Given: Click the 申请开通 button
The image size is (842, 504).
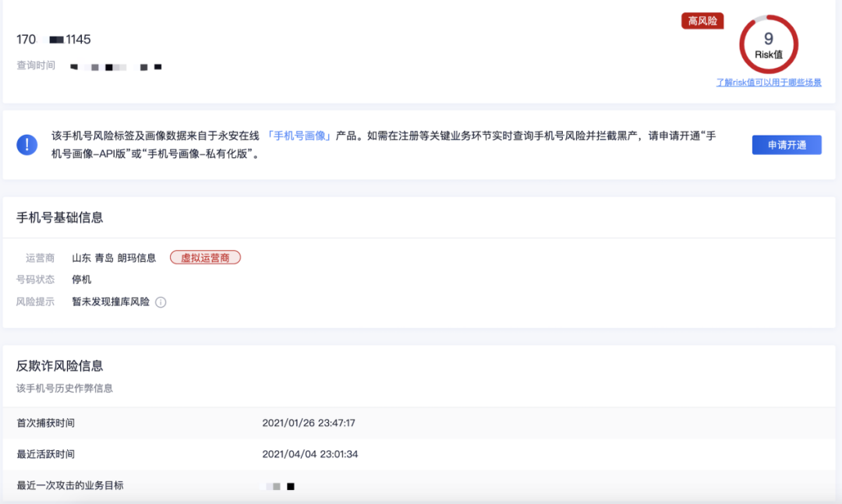Looking at the screenshot, I should pyautogui.click(x=787, y=145).
